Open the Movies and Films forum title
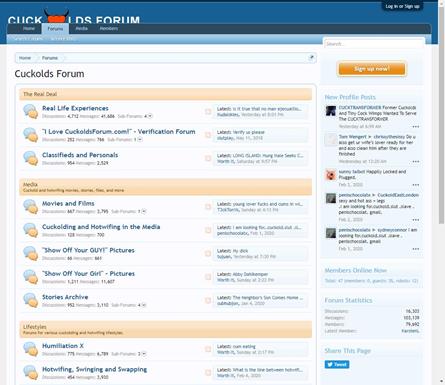Screen dimensions: 445x385 click(68, 203)
